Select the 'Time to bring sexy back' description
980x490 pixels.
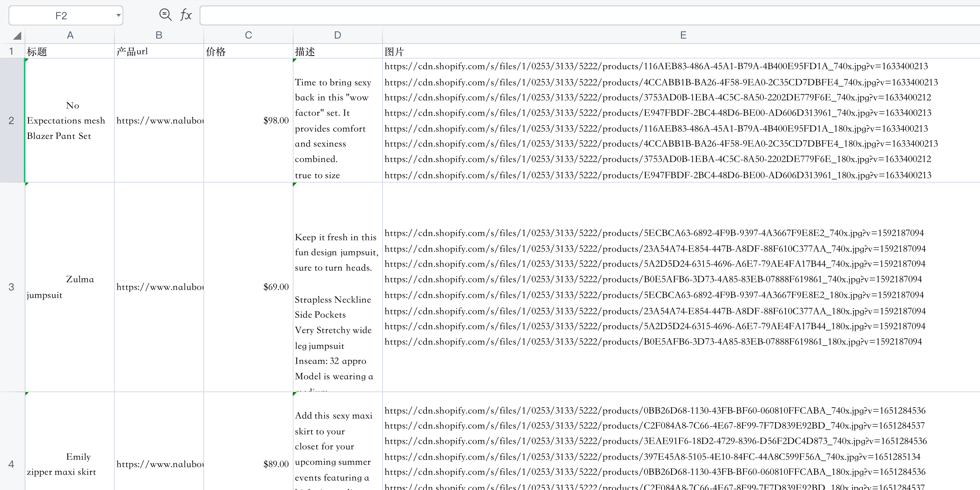coord(338,120)
